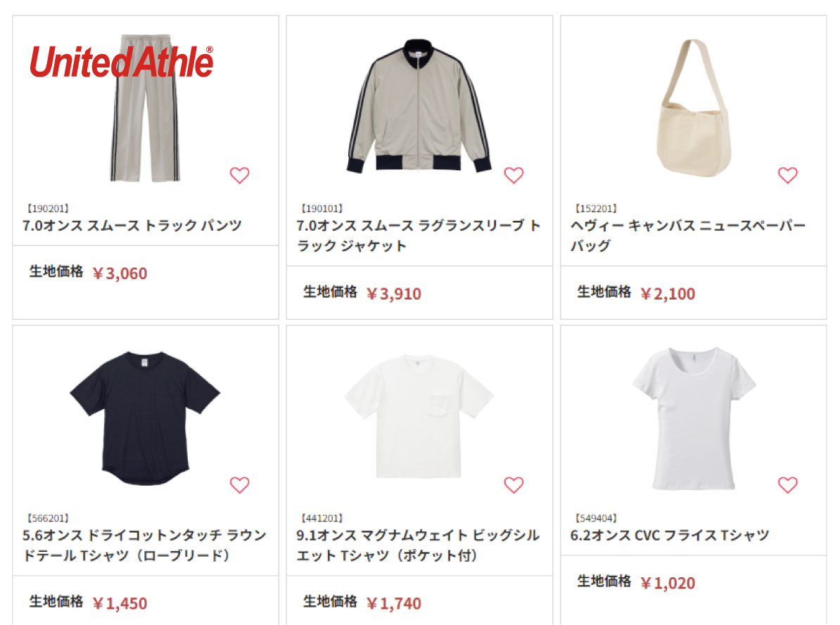Open 5.6オンス ドライコットンタッチ Tシャツ title

(x=145, y=545)
